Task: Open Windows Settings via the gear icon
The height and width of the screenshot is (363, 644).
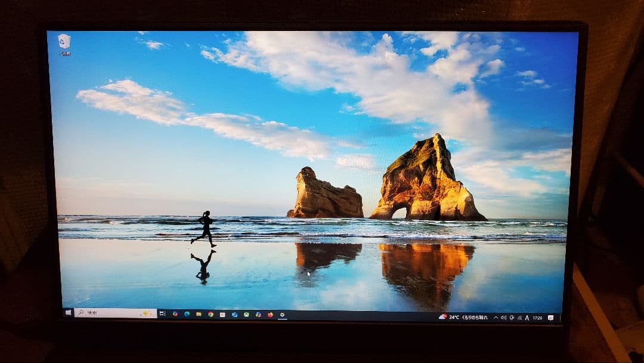Action: coord(282,315)
